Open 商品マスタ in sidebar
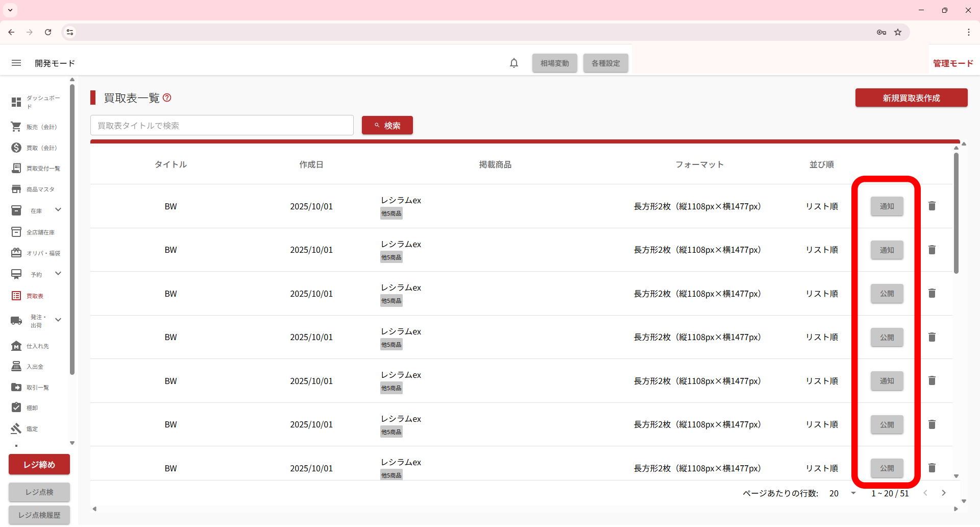Image resolution: width=980 pixels, height=527 pixels. [36, 189]
